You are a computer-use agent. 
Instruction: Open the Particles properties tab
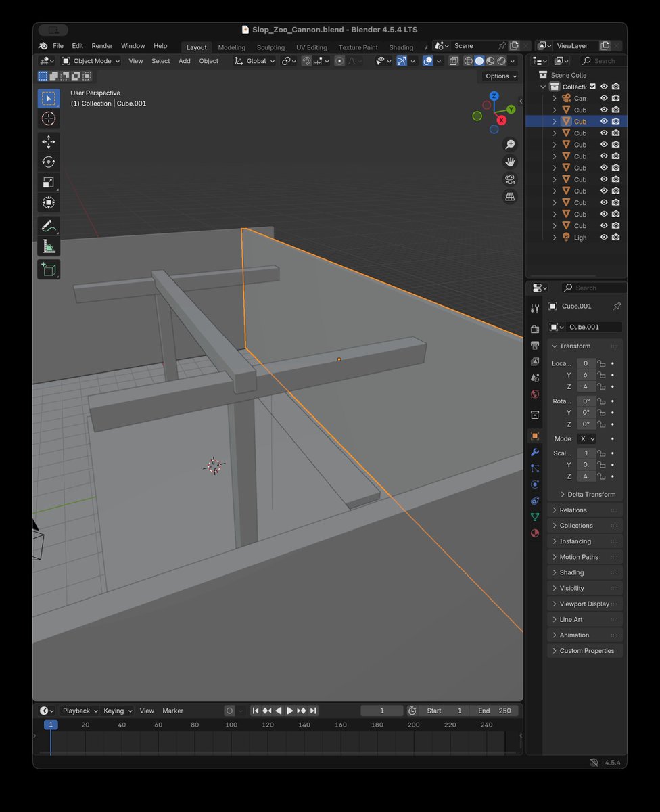(535, 468)
